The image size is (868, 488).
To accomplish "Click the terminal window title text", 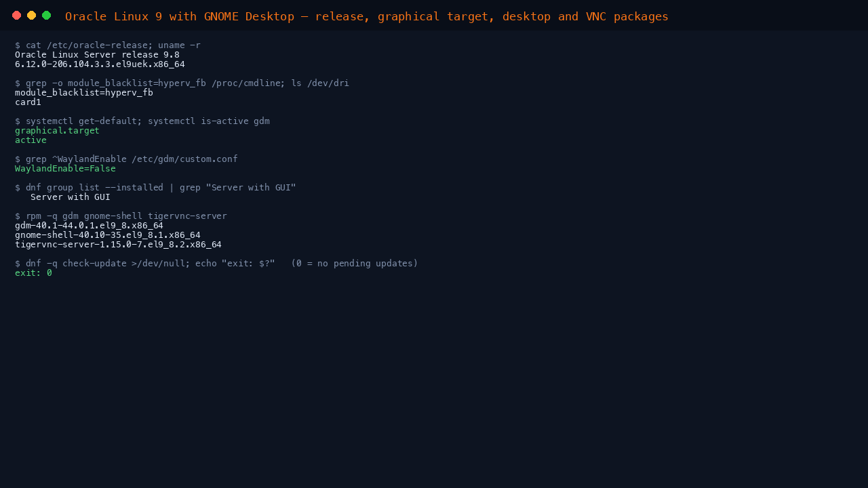I will pyautogui.click(x=367, y=16).
